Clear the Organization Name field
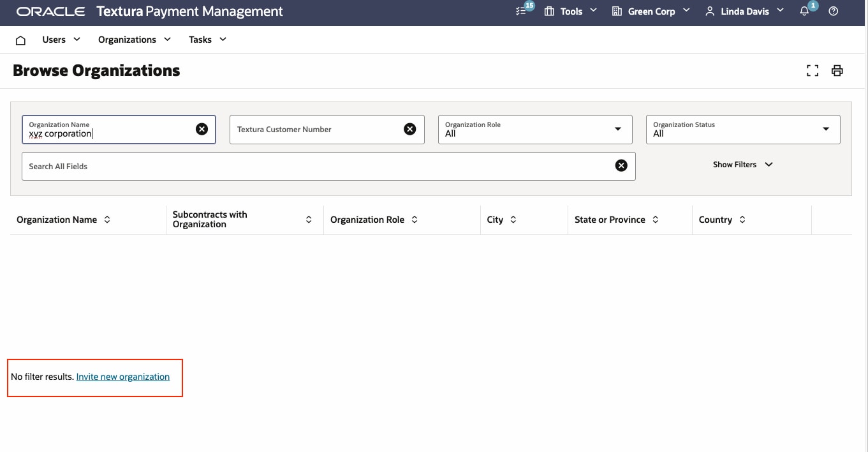The height and width of the screenshot is (452, 868). (202, 130)
